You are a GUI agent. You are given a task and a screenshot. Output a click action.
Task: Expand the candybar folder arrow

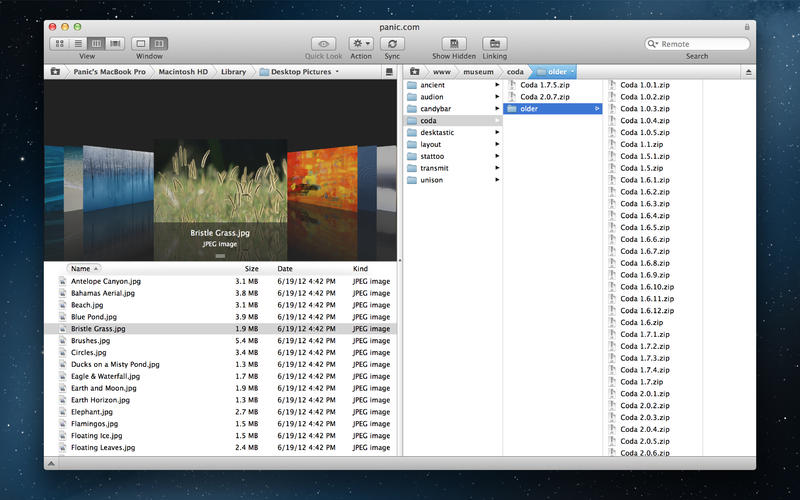click(497, 109)
